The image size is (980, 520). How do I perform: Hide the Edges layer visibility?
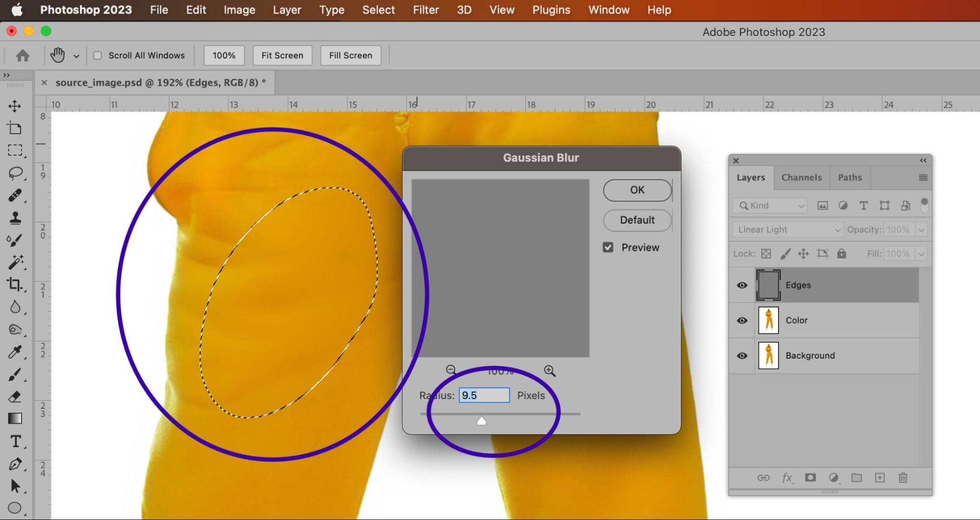coord(742,285)
